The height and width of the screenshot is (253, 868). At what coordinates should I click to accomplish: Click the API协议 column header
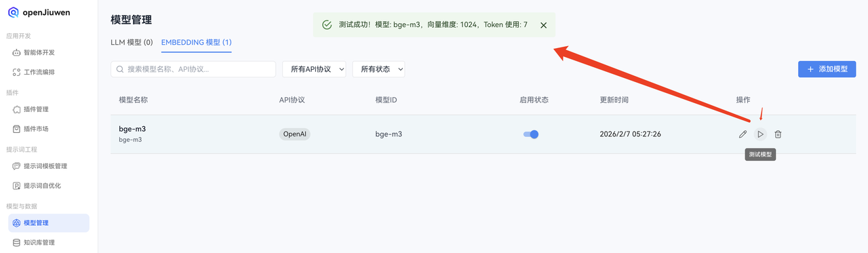(292, 100)
